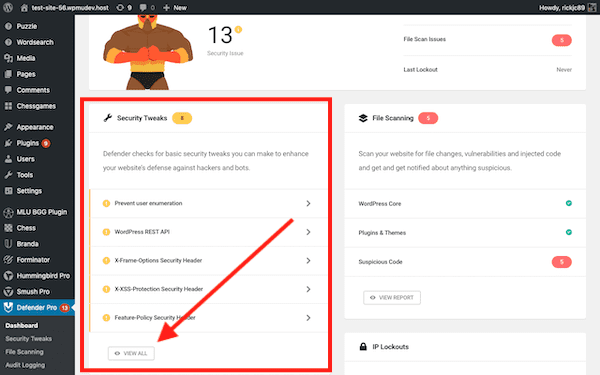Click the warning icon on Prevent user enumeration
The image size is (600, 375).
tap(106, 203)
